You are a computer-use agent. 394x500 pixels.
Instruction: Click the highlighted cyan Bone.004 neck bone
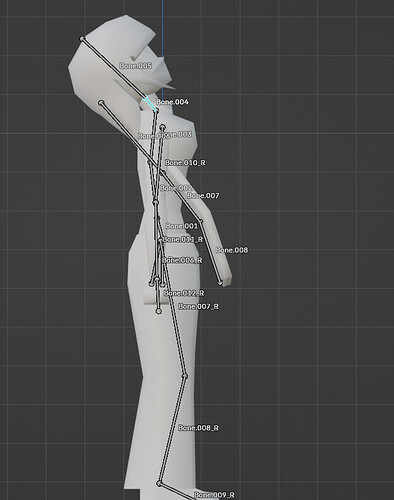tap(150, 104)
